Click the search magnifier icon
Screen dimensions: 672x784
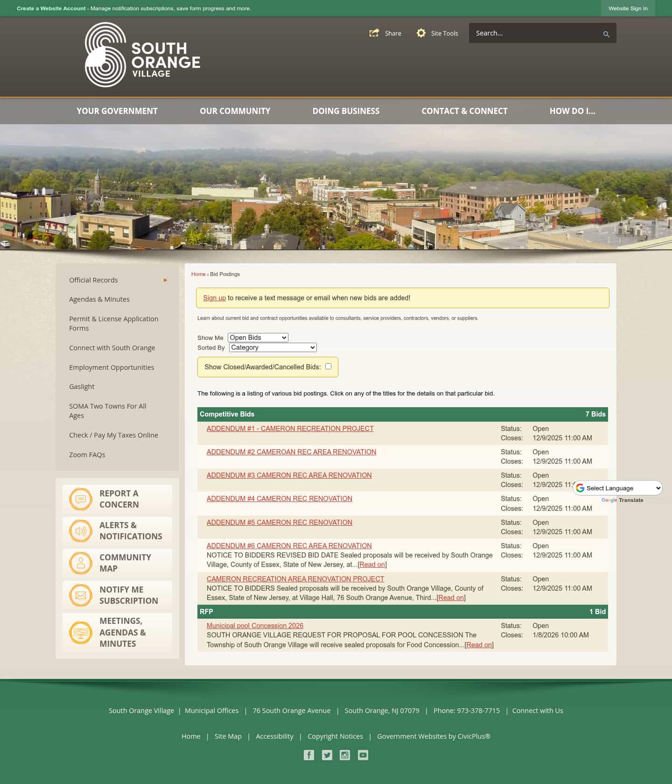click(x=606, y=34)
